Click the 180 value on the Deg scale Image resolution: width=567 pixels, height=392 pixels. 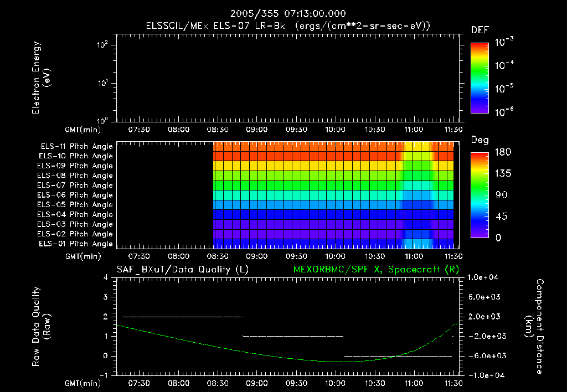point(503,152)
